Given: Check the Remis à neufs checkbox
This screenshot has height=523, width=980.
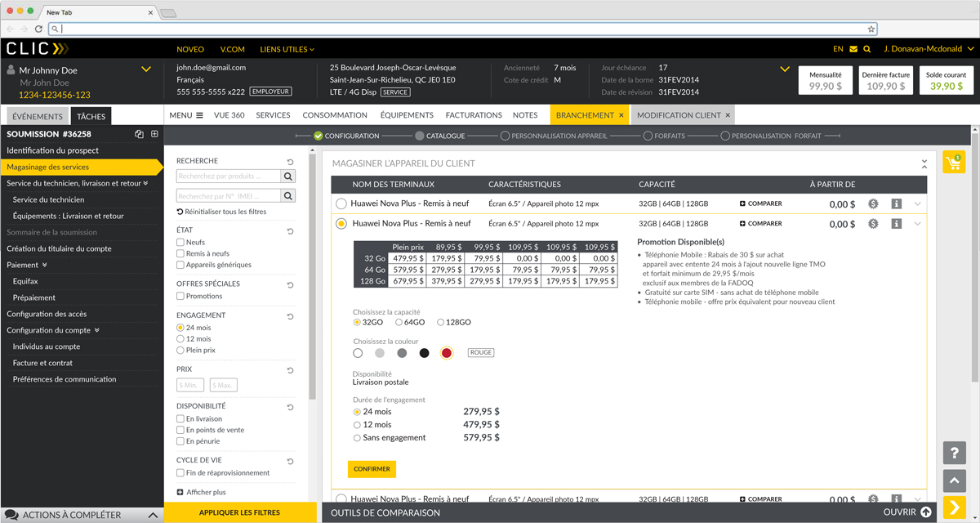Looking at the screenshot, I should (x=180, y=254).
